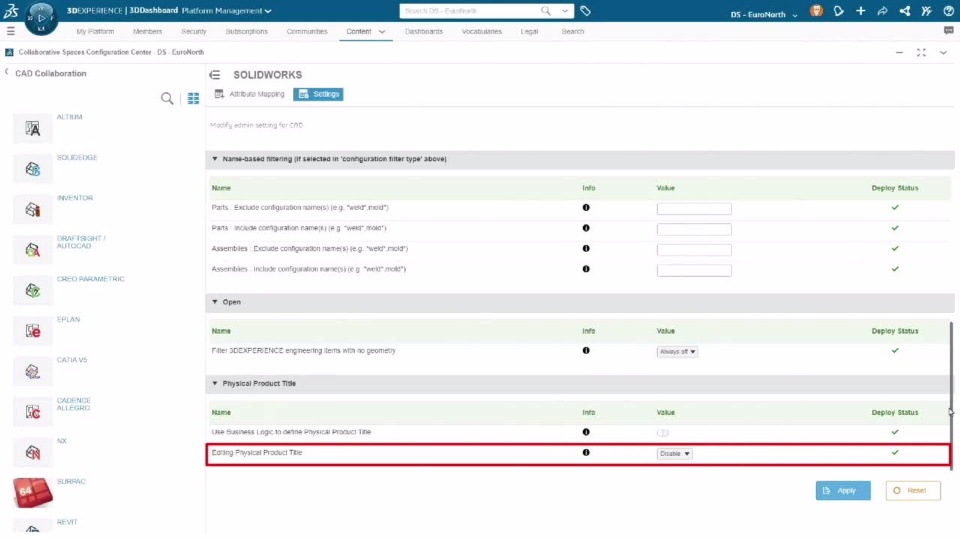Screen dimensions: 960x540
Task: Open the Dashboards tab
Action: click(x=424, y=31)
